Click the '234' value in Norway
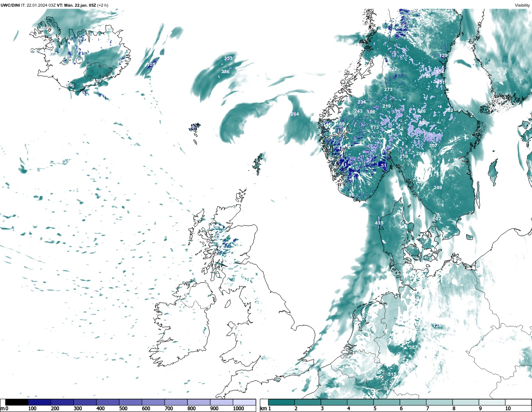The image size is (532, 412). 362,102
